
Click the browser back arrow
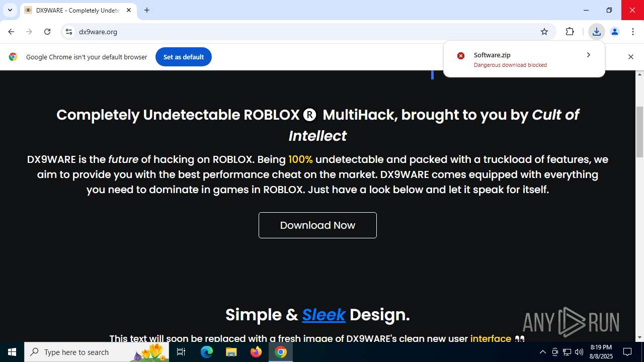11,32
